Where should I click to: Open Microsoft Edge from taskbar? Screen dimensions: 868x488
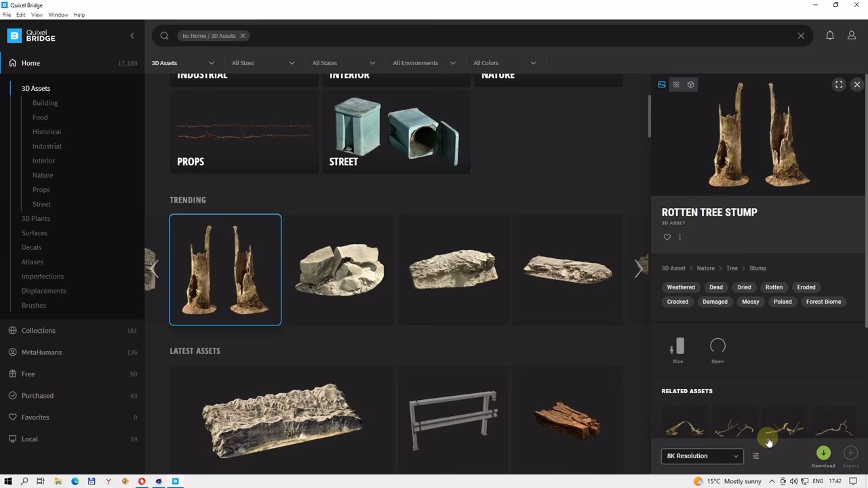coord(75,481)
